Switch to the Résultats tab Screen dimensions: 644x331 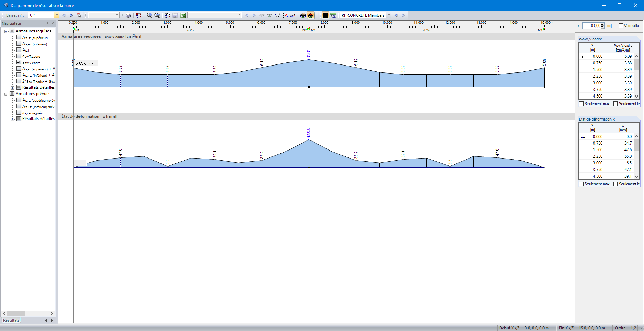pyautogui.click(x=12, y=320)
